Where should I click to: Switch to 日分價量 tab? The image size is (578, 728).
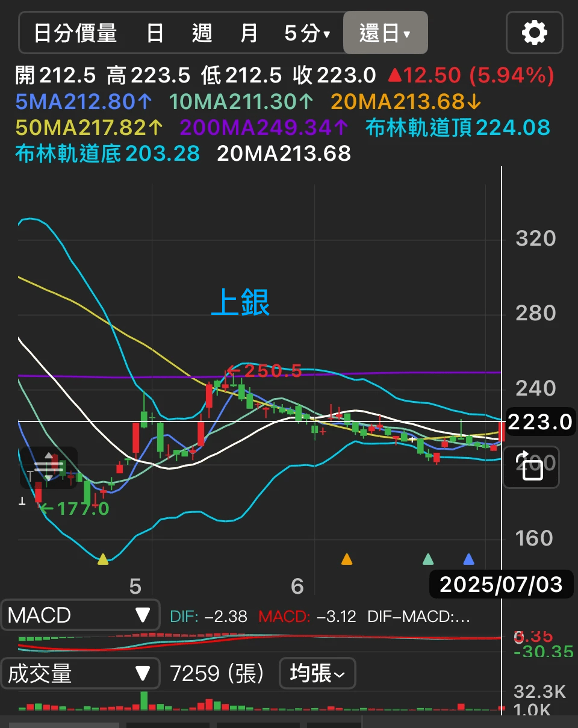(x=75, y=33)
